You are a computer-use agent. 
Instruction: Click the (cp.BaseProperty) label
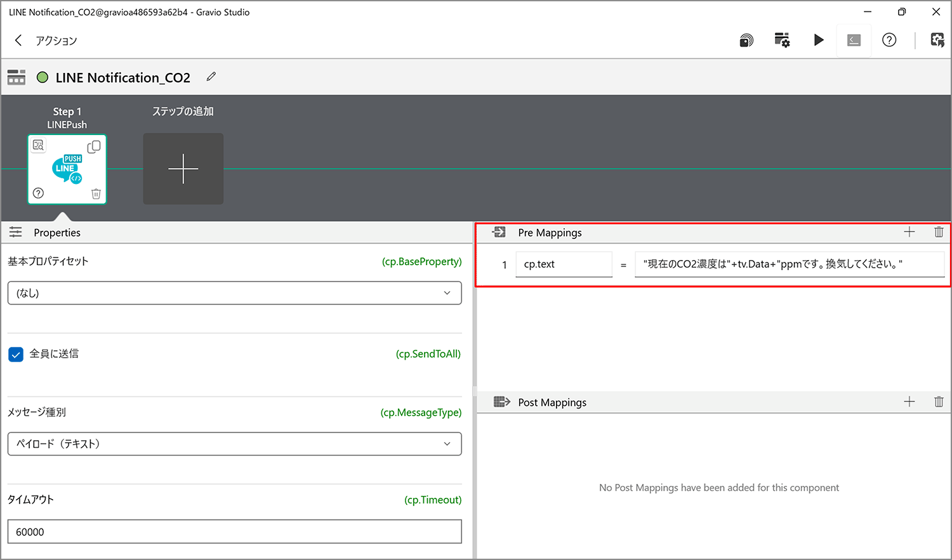[421, 261]
